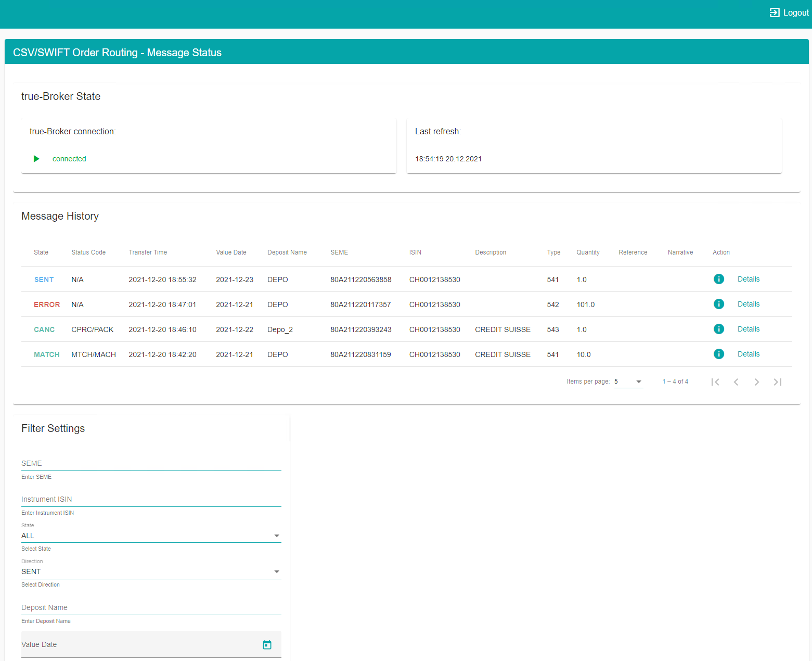Go to next page of messages

pyautogui.click(x=757, y=382)
